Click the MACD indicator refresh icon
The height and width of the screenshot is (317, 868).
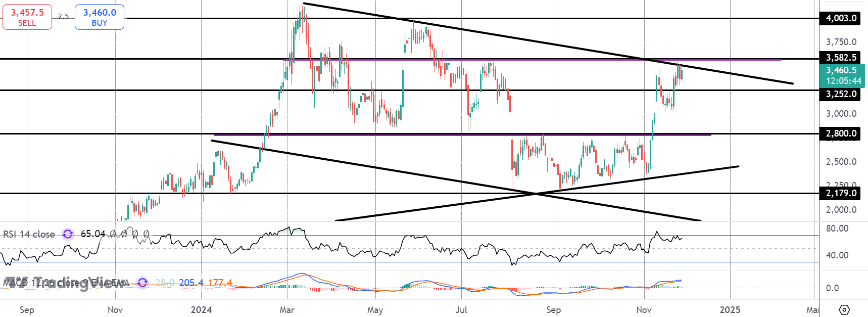[x=142, y=283]
